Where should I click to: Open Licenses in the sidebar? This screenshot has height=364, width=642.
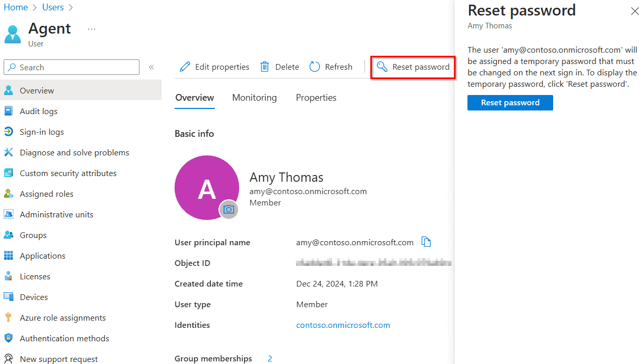pyautogui.click(x=34, y=276)
